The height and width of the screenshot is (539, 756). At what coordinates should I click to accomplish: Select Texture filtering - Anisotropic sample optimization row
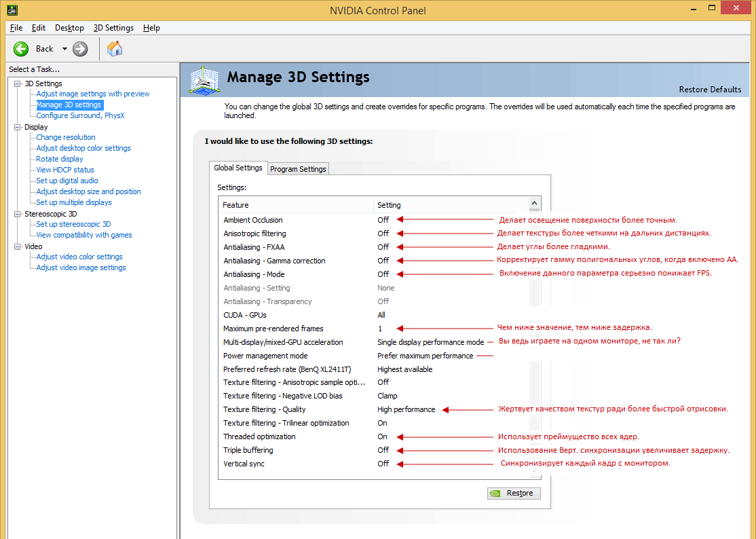click(374, 382)
